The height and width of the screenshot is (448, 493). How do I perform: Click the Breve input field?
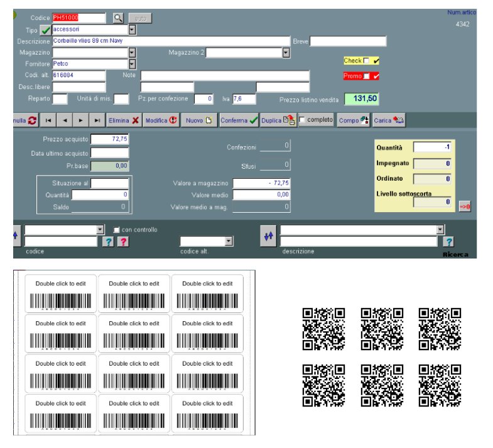tap(348, 41)
